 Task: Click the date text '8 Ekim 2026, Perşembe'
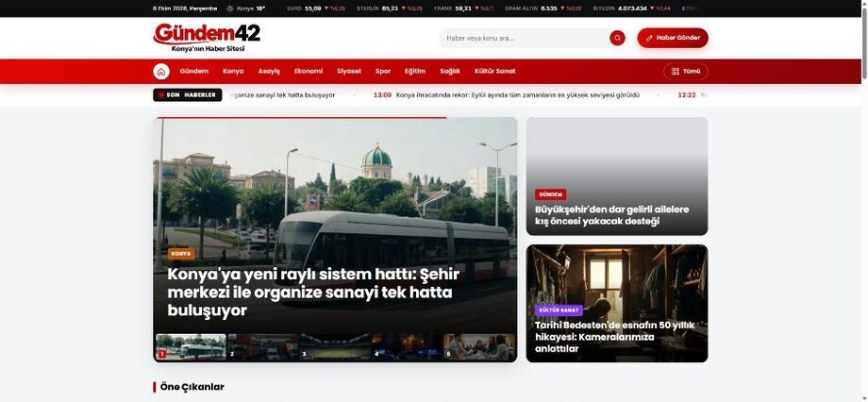[x=185, y=8]
